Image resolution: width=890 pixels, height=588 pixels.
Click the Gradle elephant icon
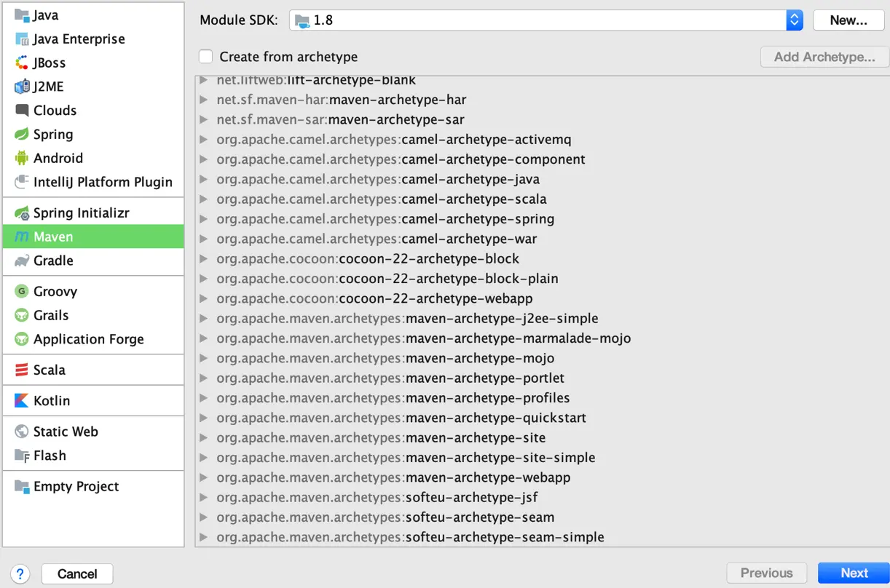[21, 261]
